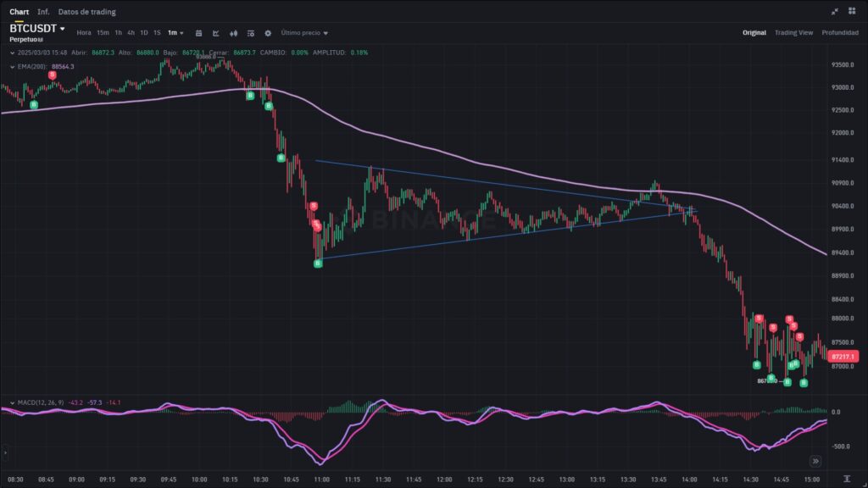
Task: Switch interval to 4h
Action: [131, 33]
